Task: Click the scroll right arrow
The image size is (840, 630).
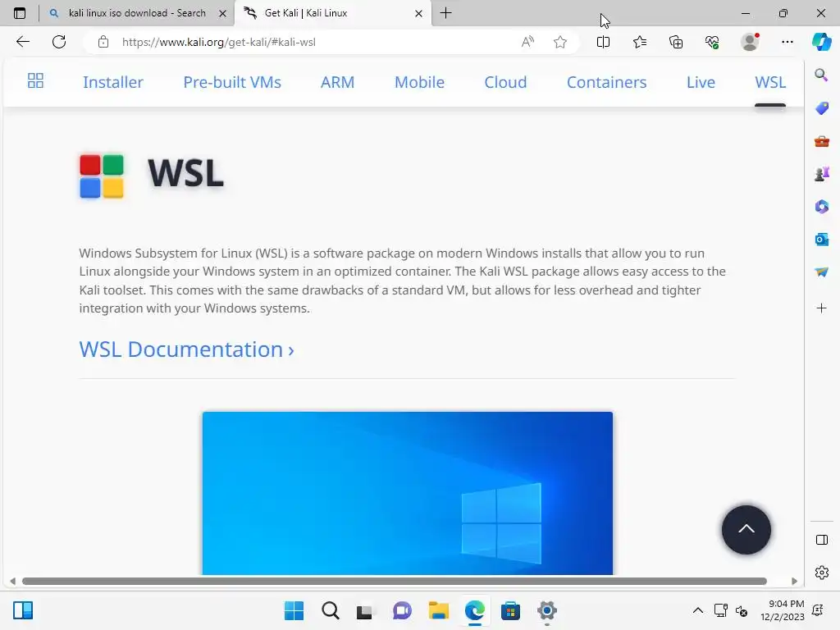Action: click(x=794, y=582)
